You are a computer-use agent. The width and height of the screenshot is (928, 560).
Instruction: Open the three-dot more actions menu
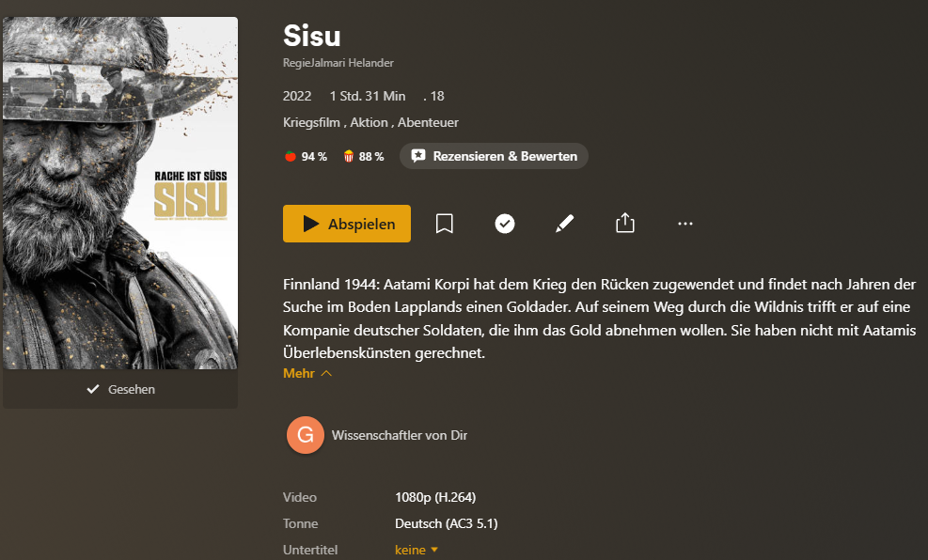pyautogui.click(x=685, y=224)
